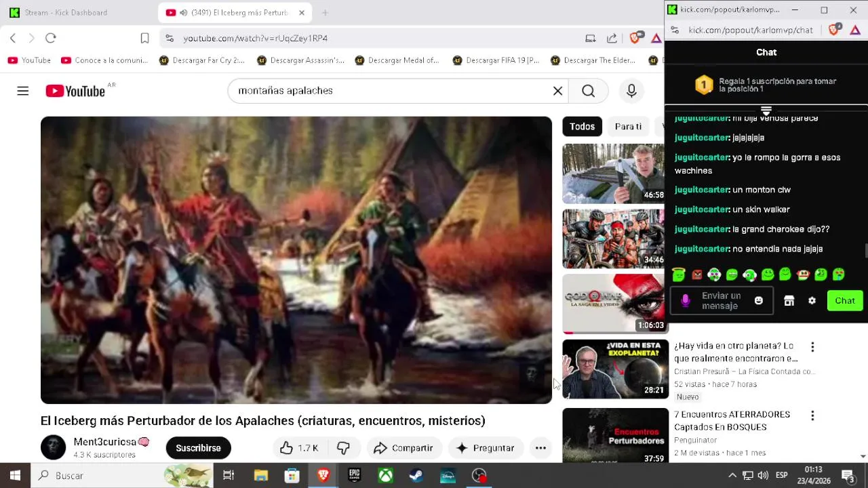Open '¿Hay vida en otro planeta?' video title
This screenshot has width=868, height=488.
click(x=736, y=352)
